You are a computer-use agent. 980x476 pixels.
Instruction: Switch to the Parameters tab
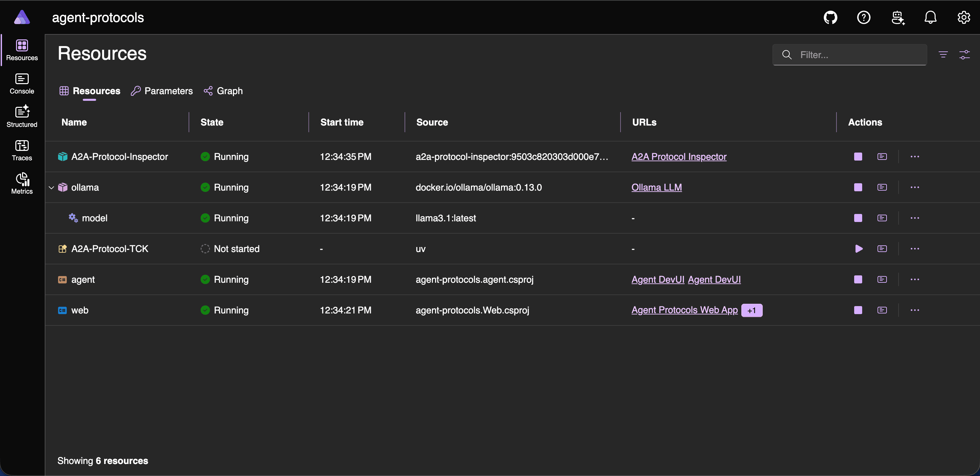coord(162,91)
